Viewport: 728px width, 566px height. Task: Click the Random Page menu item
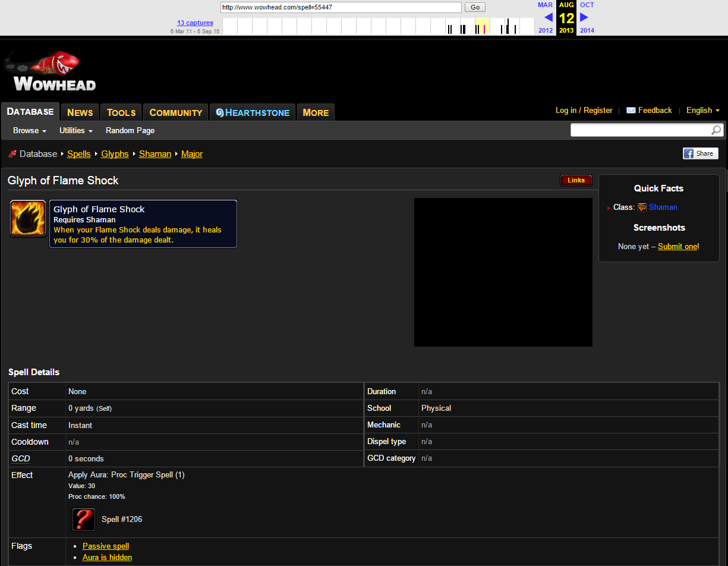(130, 130)
